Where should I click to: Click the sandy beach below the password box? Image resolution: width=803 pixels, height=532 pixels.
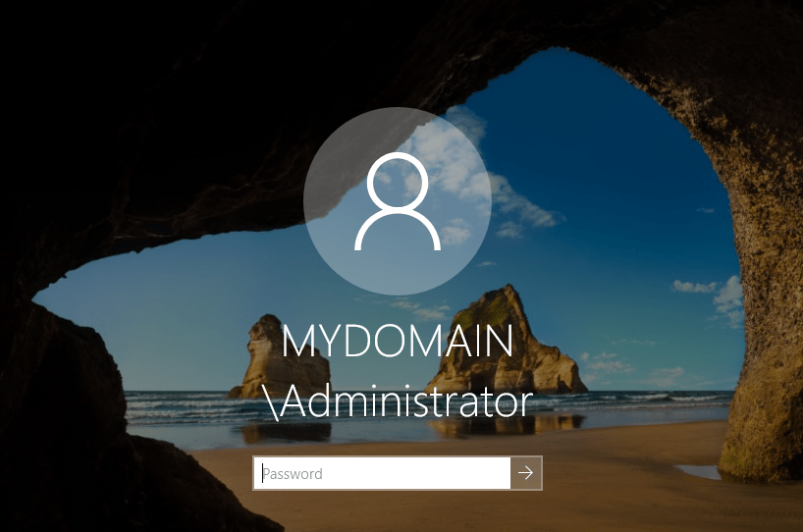click(412, 510)
